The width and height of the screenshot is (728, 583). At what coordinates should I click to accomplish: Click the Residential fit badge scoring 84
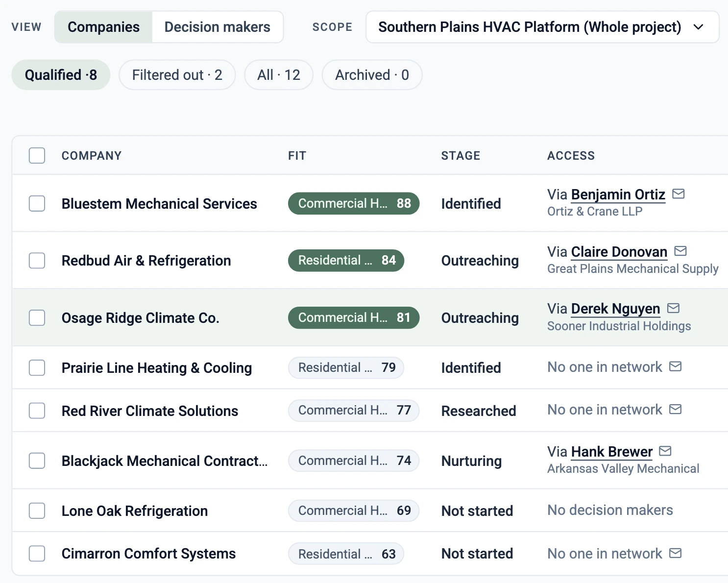point(346,260)
